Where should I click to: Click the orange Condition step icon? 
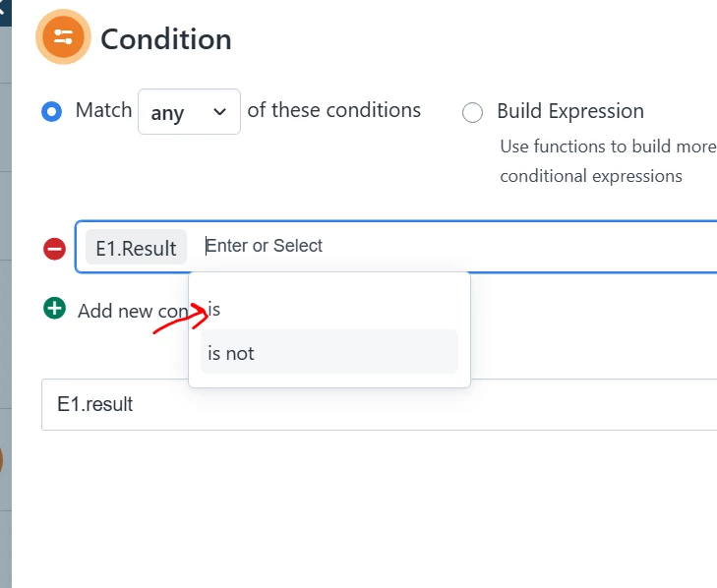[x=63, y=36]
